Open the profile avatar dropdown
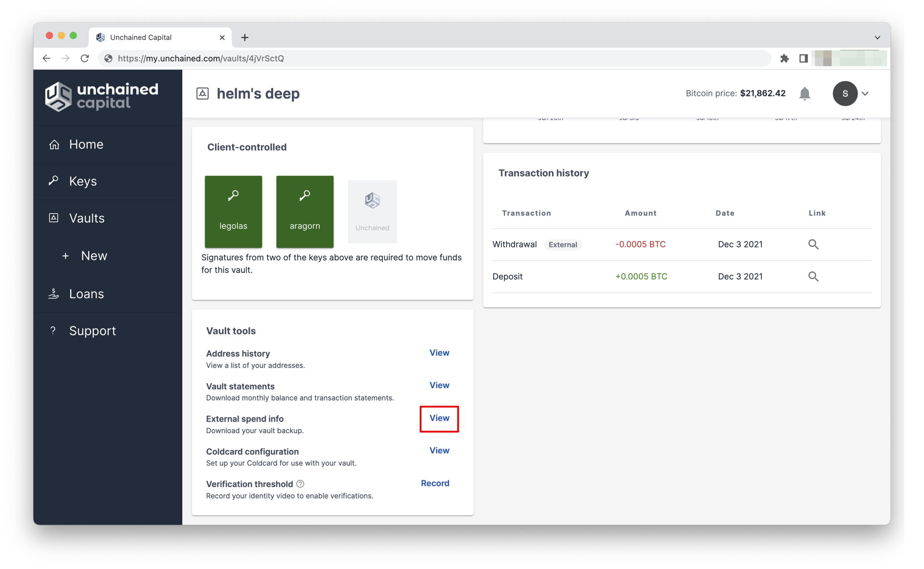 tap(845, 94)
